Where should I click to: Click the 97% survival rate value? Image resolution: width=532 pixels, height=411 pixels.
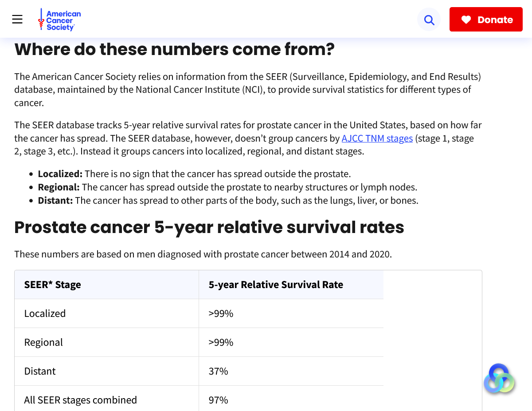point(218,400)
